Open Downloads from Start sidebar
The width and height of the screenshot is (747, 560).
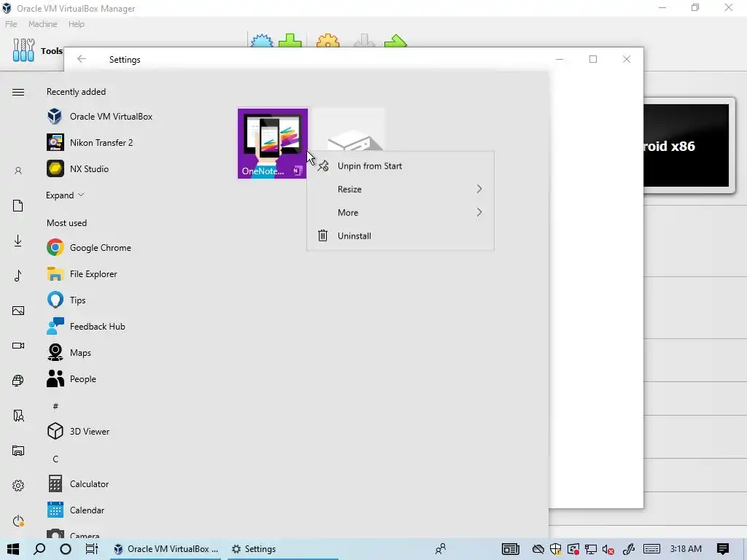[18, 241]
